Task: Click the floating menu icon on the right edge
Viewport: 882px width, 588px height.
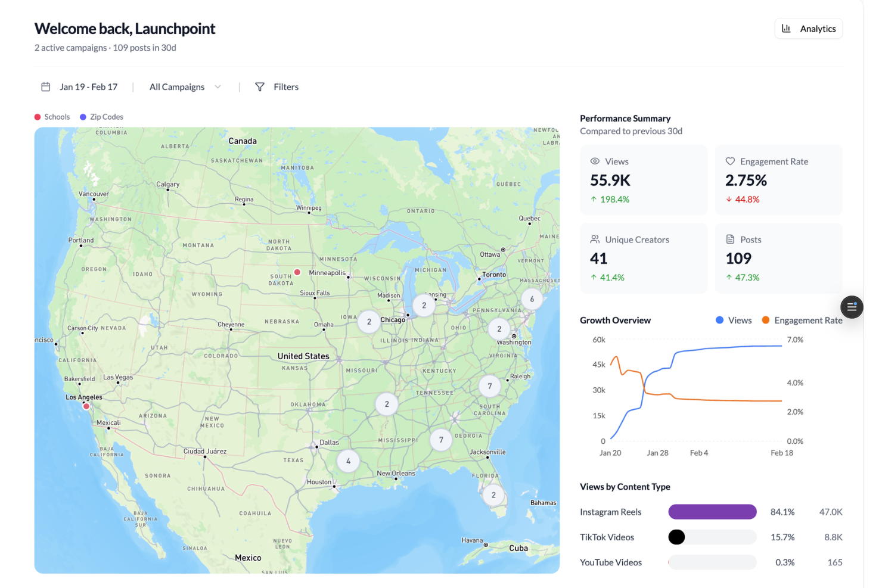Action: pos(852,307)
